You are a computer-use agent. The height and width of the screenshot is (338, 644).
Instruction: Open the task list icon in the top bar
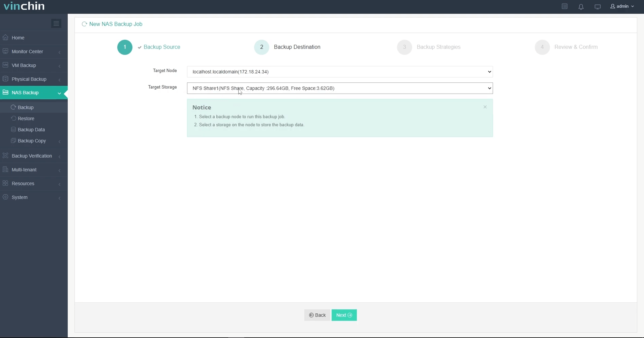pos(565,6)
